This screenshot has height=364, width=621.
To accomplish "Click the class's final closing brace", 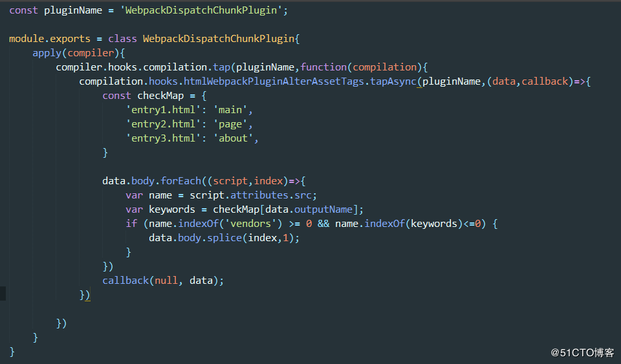I will (12, 352).
